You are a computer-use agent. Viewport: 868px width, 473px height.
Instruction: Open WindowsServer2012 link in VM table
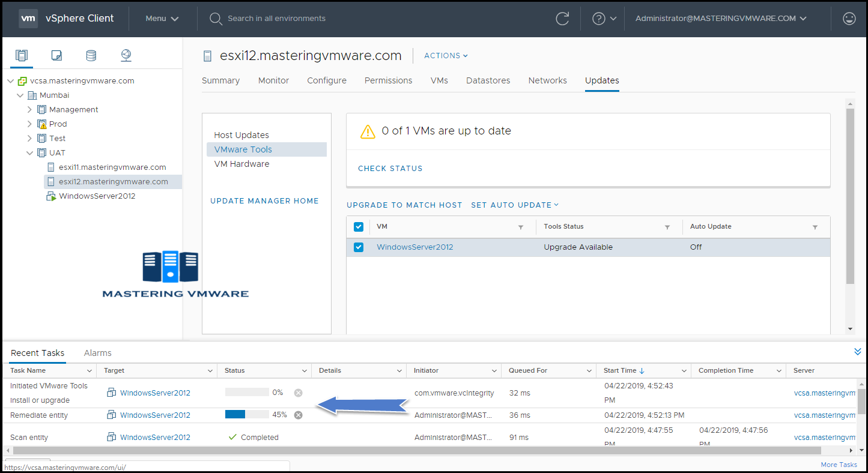tap(414, 247)
